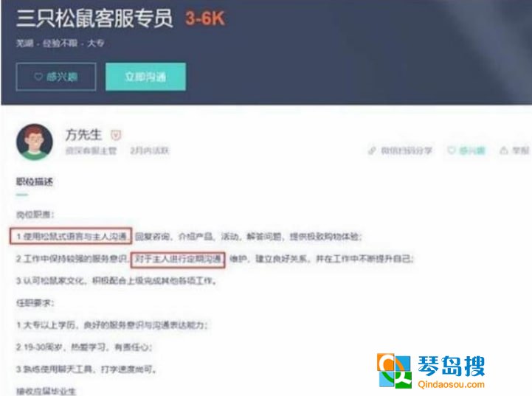The image size is (532, 396).
Task: Open the Qindaosou.com watermark link
Action: pos(452,385)
